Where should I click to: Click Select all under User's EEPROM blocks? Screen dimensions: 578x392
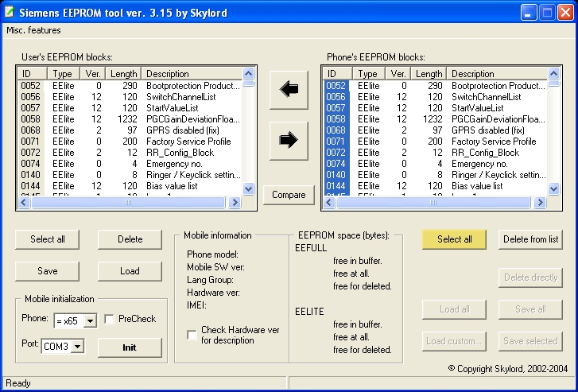pyautogui.click(x=47, y=239)
